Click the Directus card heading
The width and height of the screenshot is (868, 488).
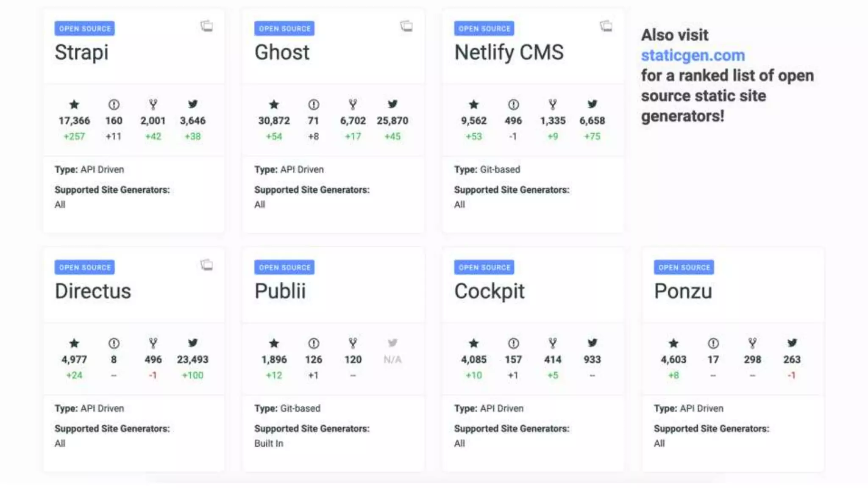point(93,291)
